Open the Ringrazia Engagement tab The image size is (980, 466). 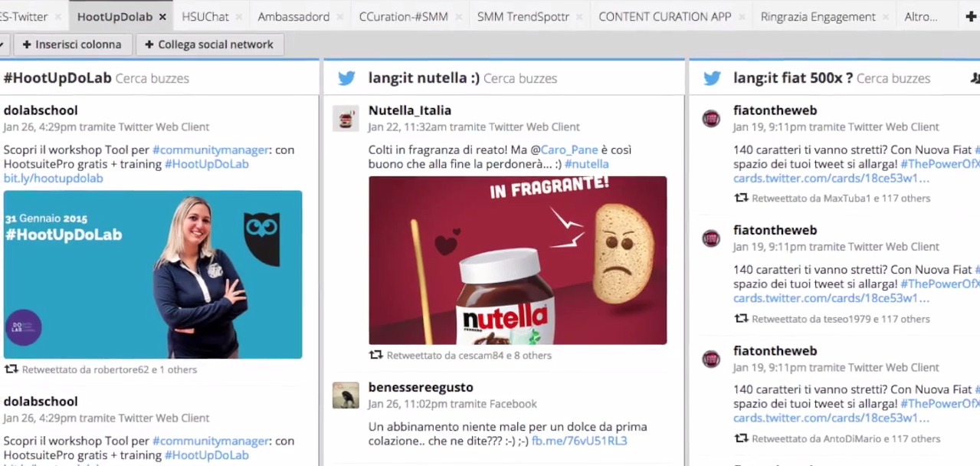(x=818, y=17)
